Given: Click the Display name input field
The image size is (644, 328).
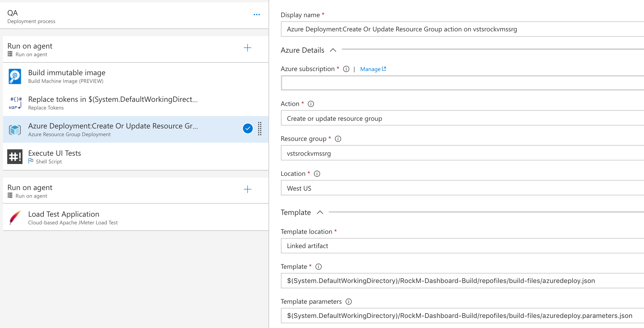Looking at the screenshot, I should tap(461, 29).
